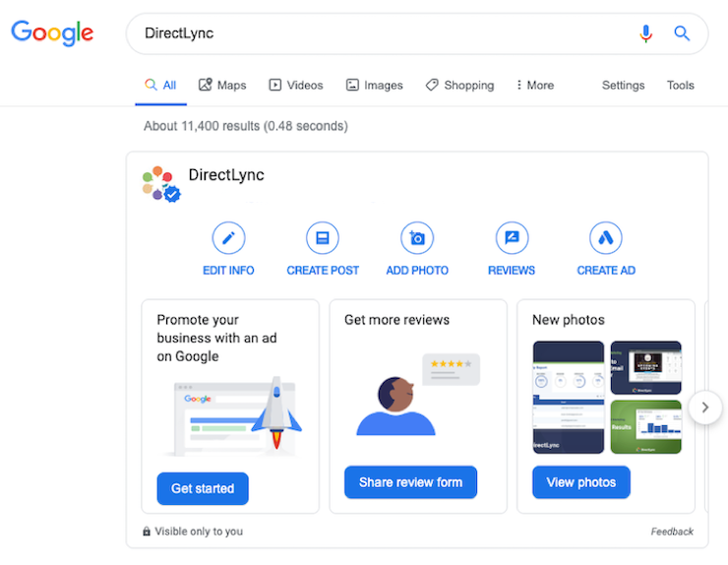Click the DirectLync verified profile logo

161,184
